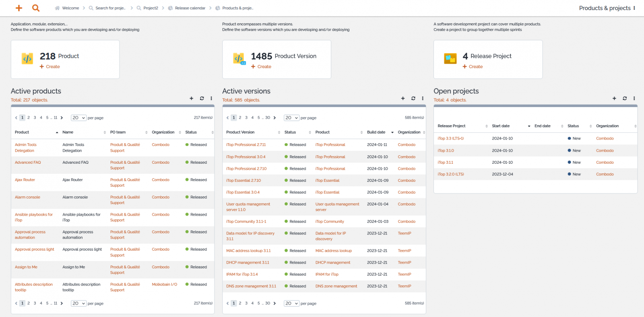Click the Release Project badge icon
Image resolution: width=644 pixels, height=317 pixels.
tap(450, 59)
